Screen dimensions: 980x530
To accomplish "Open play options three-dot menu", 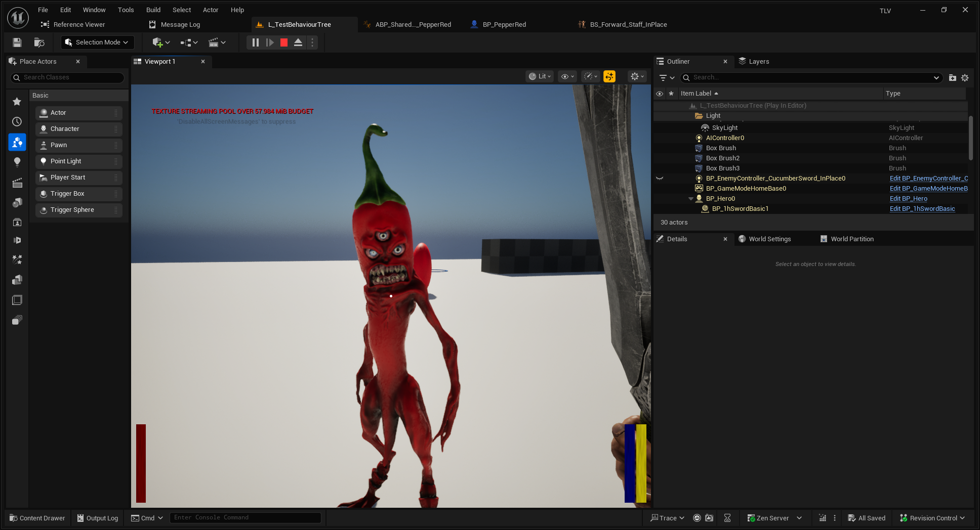I will coord(312,42).
